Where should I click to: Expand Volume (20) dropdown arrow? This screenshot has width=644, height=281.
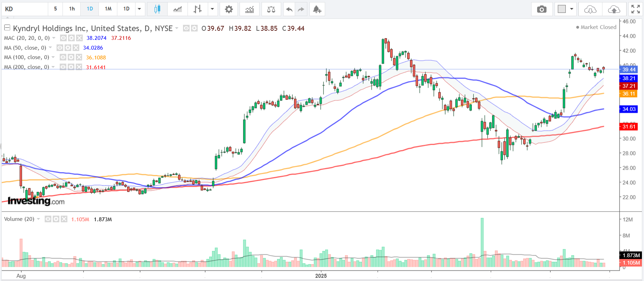tap(38, 219)
